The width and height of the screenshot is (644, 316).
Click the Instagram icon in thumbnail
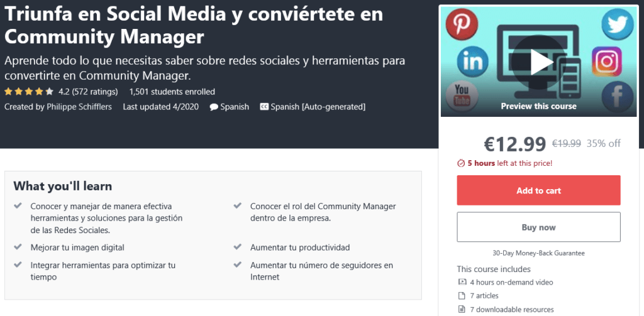coord(607,62)
